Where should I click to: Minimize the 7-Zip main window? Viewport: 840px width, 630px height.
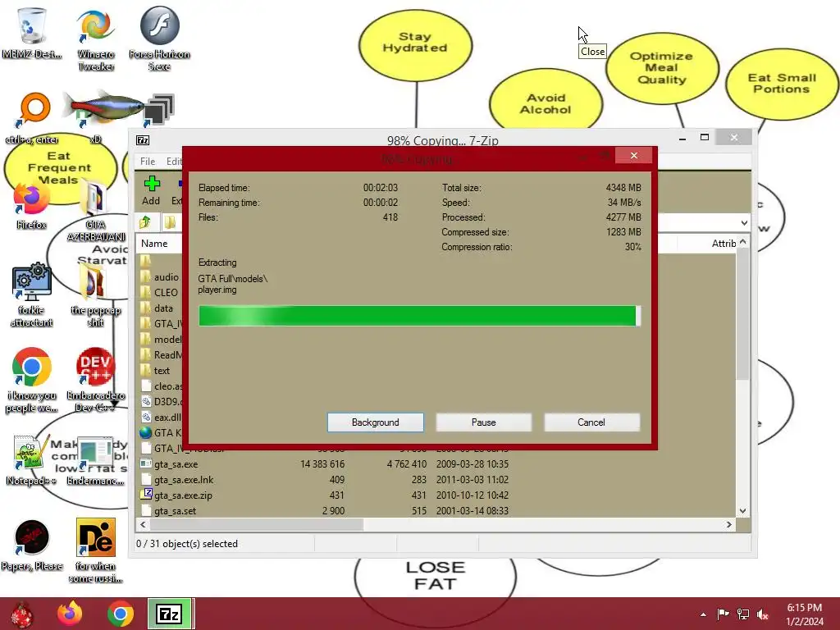coord(682,138)
